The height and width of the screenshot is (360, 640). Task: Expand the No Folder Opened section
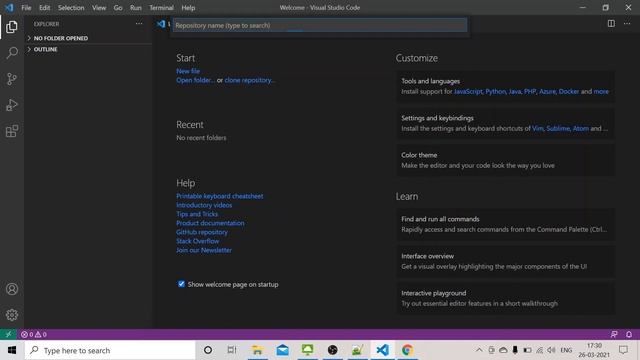click(x=88, y=38)
